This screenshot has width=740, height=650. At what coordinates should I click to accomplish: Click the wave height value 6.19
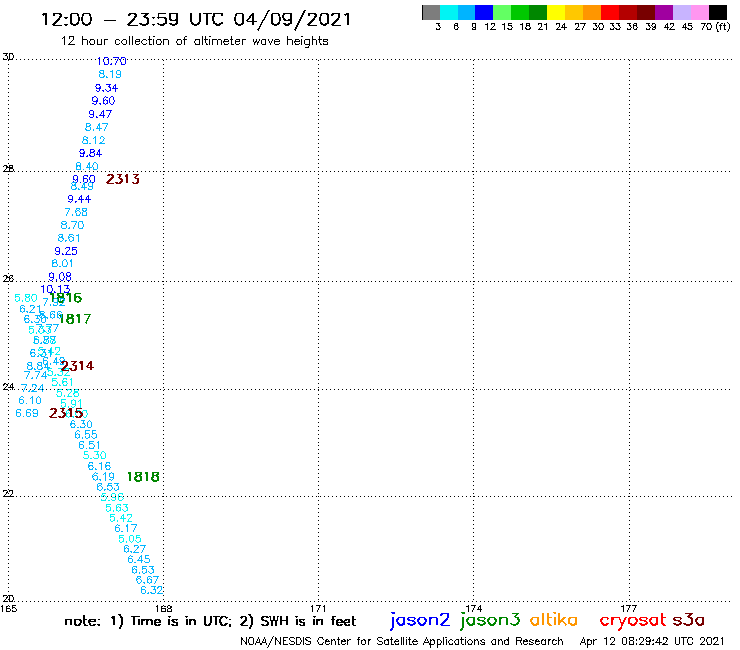pos(103,477)
